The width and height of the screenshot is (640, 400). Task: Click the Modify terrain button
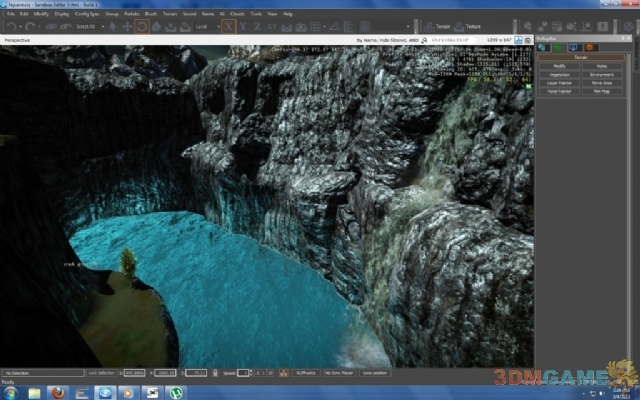559,66
